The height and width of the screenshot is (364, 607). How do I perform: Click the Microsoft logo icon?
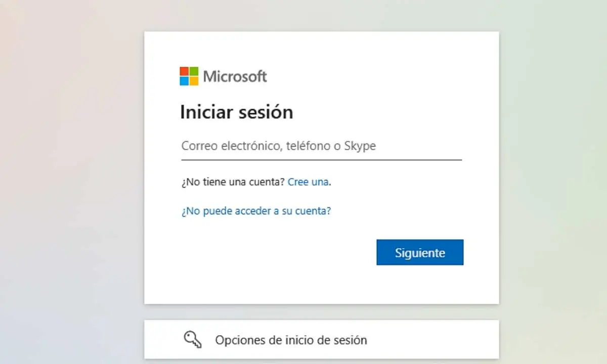point(188,75)
